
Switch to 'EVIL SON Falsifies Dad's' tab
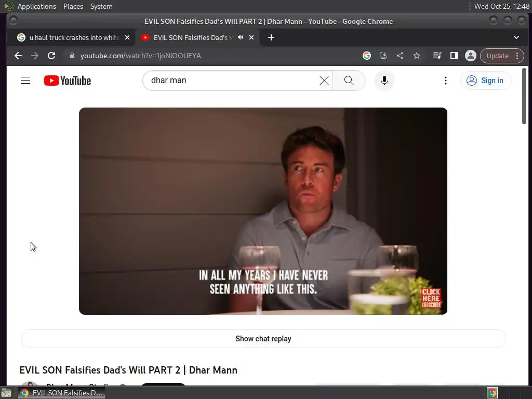click(x=192, y=37)
